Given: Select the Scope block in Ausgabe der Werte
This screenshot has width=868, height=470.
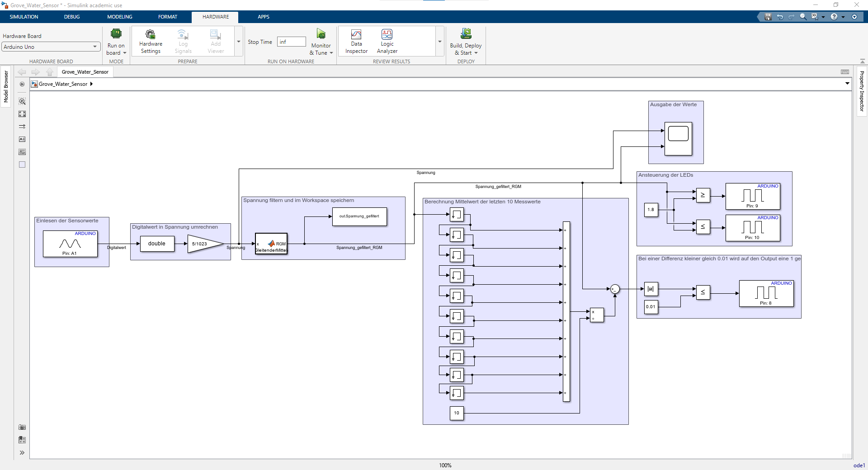Looking at the screenshot, I should coord(678,138).
